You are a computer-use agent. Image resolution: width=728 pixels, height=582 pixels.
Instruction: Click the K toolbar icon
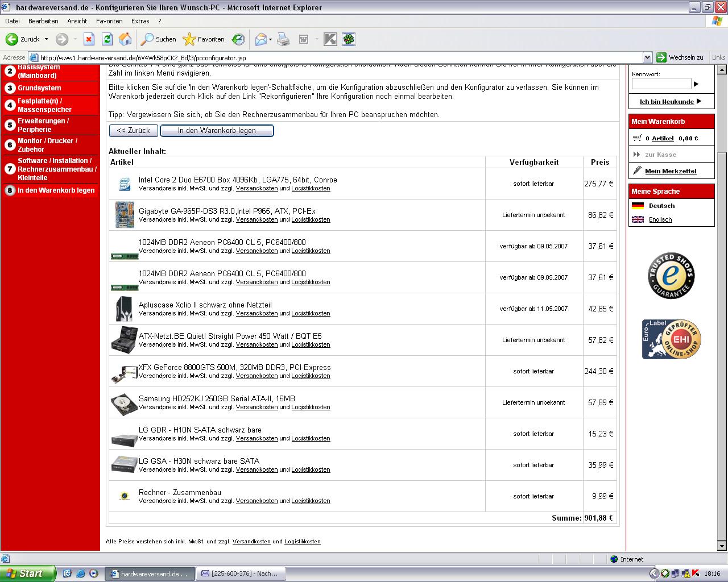(x=330, y=39)
